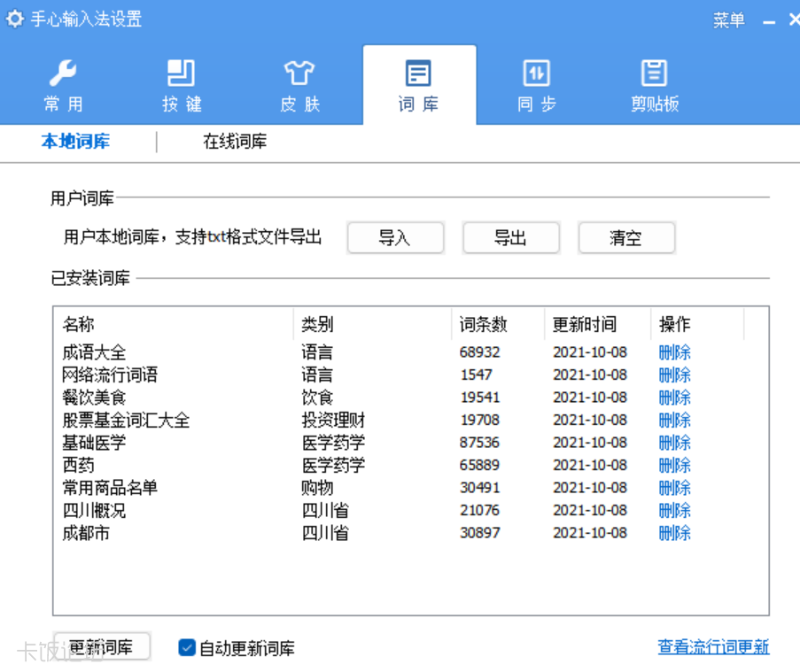Select the 基础医学 row name
Viewport: 800px width, 672px height.
pyautogui.click(x=94, y=443)
